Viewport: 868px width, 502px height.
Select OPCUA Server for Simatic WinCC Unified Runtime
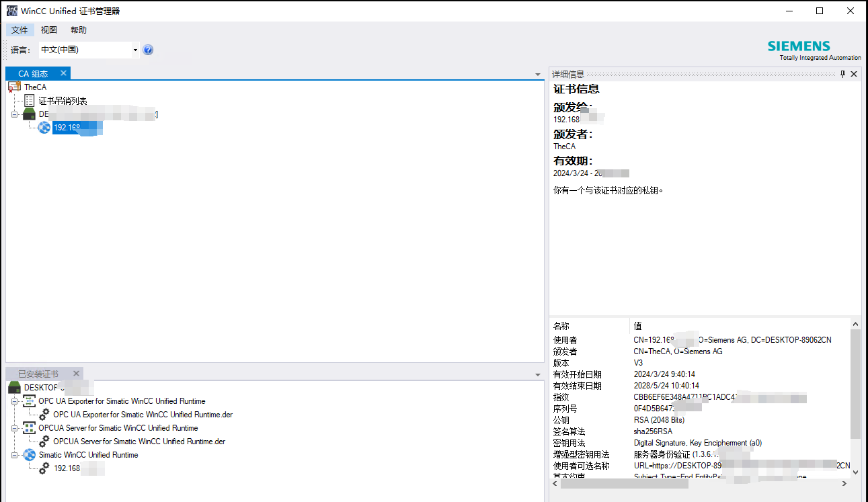[118, 428]
